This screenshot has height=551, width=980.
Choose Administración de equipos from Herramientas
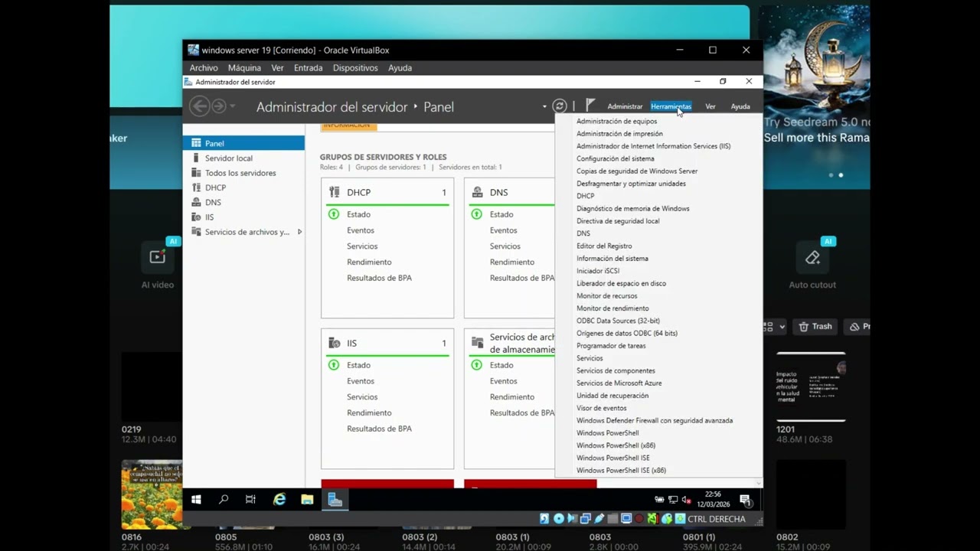pyautogui.click(x=616, y=121)
